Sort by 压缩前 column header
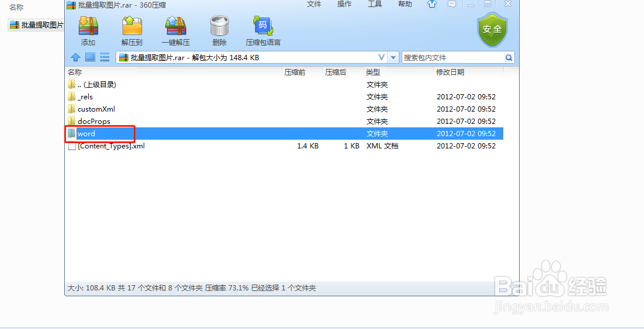The width and height of the screenshot is (644, 329). [x=295, y=72]
